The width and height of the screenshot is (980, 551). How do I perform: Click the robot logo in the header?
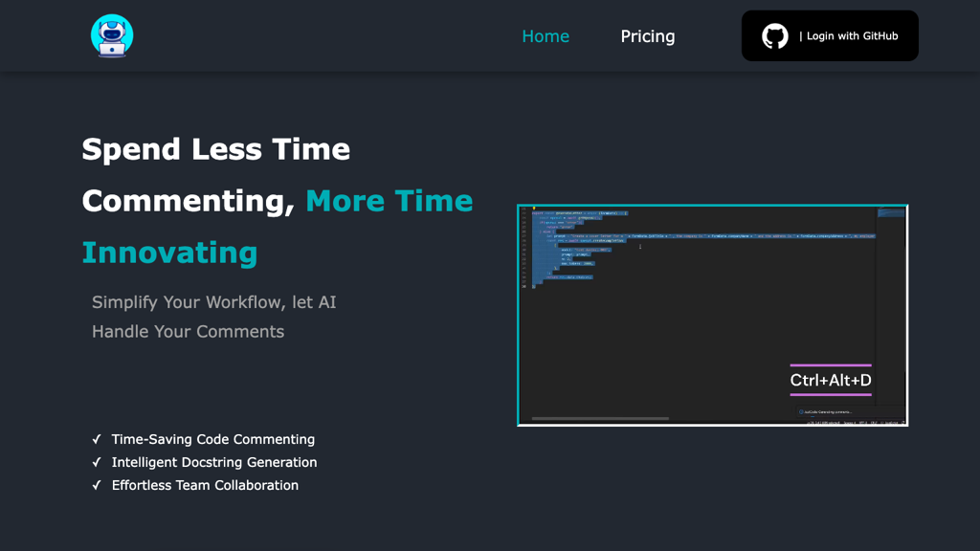tap(112, 36)
